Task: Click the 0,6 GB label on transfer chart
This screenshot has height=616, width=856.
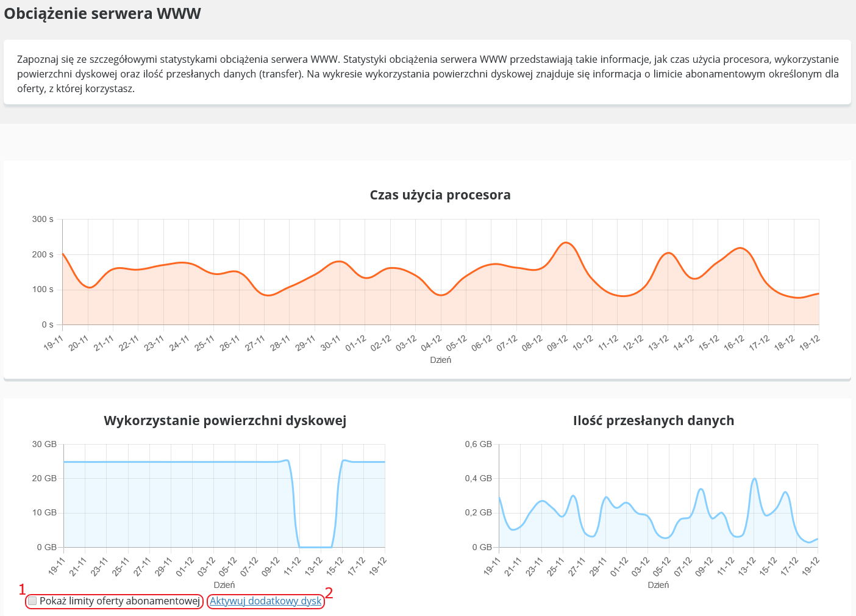Action: 479,444
